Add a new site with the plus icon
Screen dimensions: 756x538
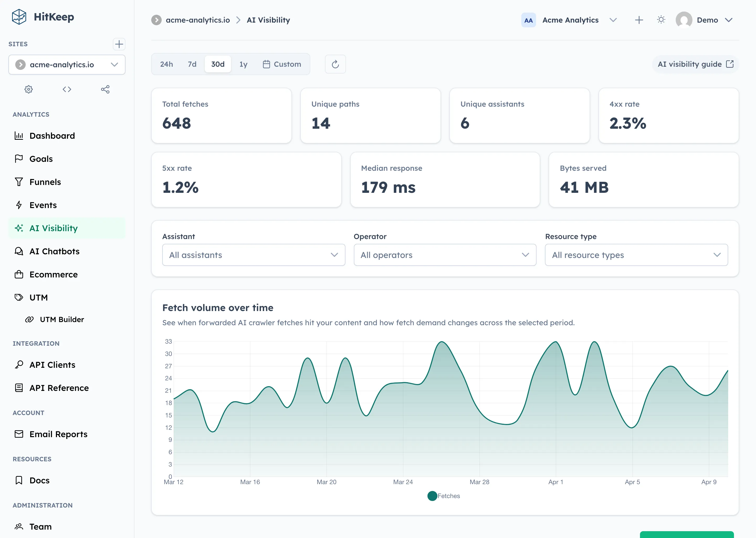(x=119, y=44)
